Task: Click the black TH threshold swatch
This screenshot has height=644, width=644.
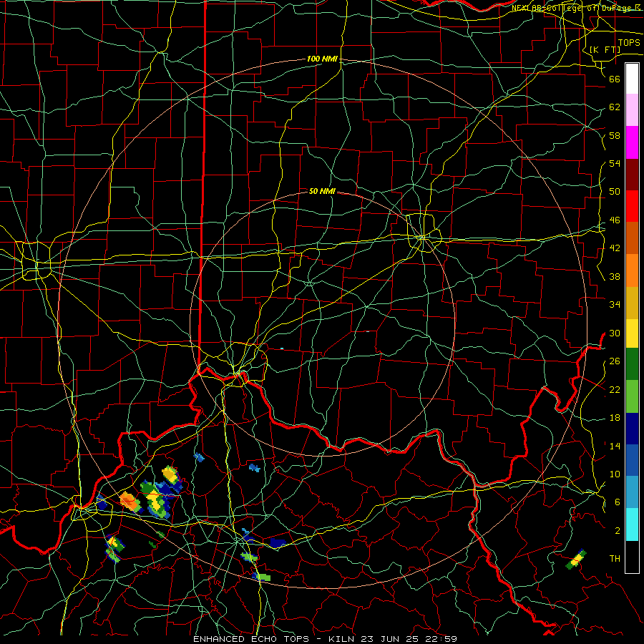Action: click(x=632, y=556)
